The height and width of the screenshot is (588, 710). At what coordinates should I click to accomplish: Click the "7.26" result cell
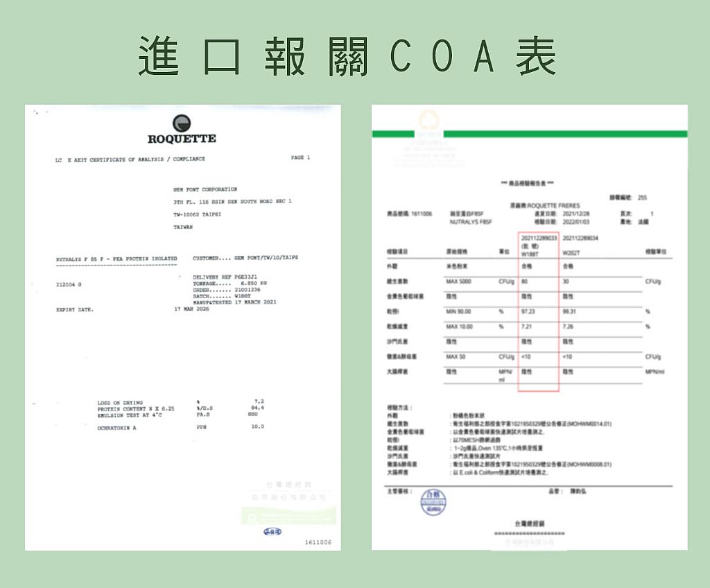tap(569, 327)
